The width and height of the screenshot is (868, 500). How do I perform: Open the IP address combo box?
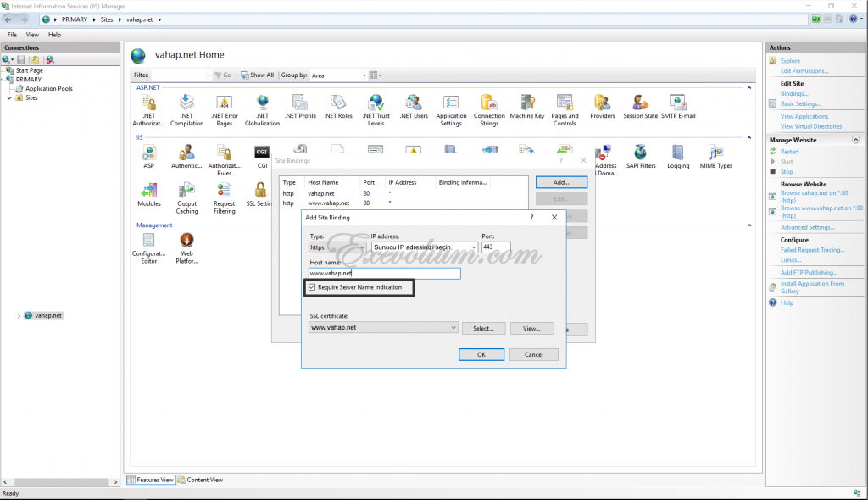(x=425, y=247)
